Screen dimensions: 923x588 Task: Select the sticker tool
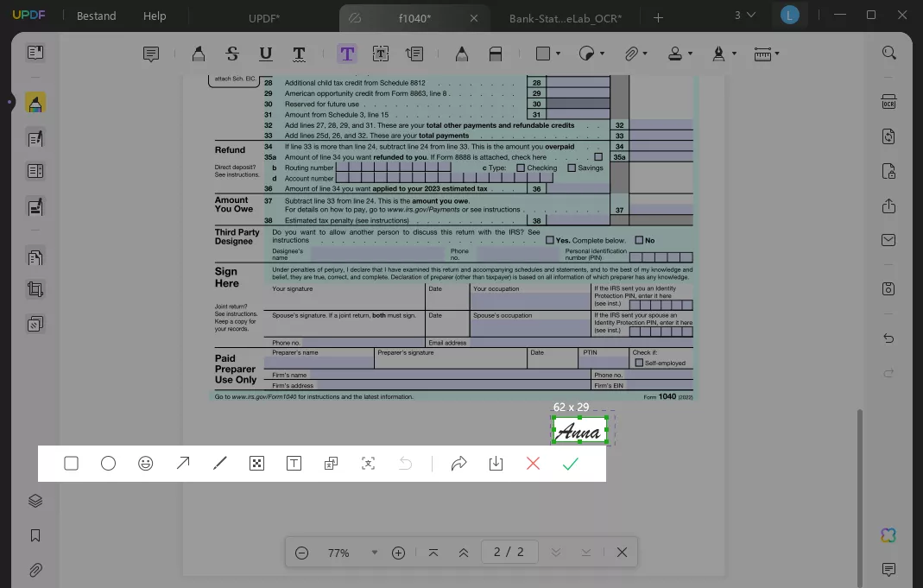tap(586, 54)
